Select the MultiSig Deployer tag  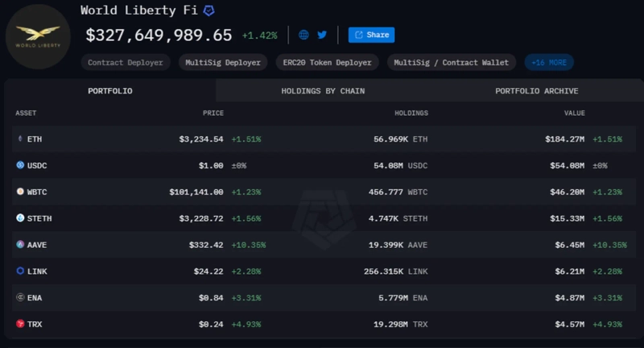pos(223,62)
